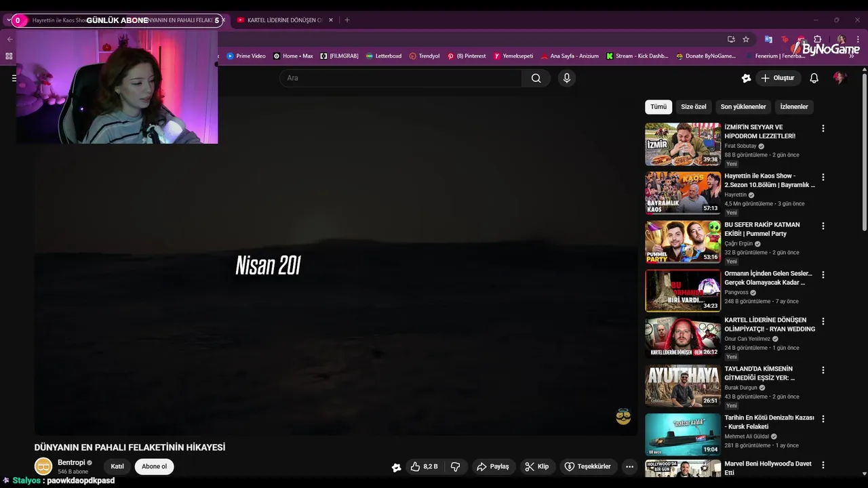This screenshot has width=868, height=488.
Task: Open options for Marvel Beni Hollywood'a video
Action: click(823, 465)
